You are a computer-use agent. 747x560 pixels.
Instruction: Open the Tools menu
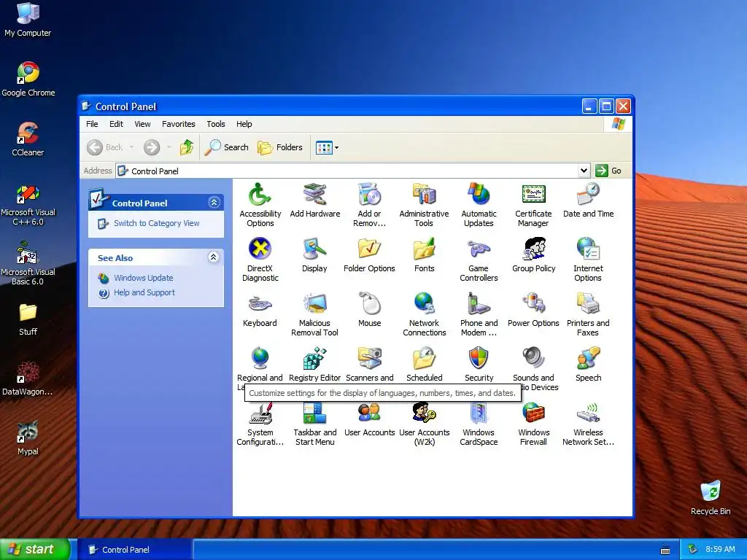click(216, 124)
